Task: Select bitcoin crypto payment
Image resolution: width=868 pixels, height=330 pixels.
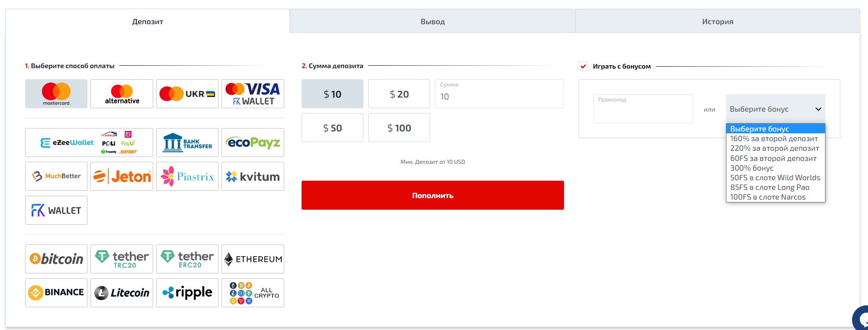Action: point(56,259)
